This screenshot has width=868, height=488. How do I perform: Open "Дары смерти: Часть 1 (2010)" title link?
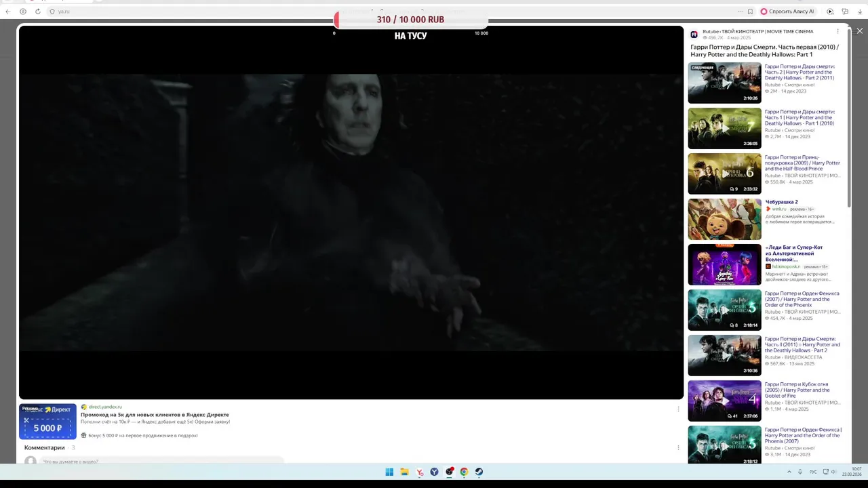pyautogui.click(x=800, y=118)
